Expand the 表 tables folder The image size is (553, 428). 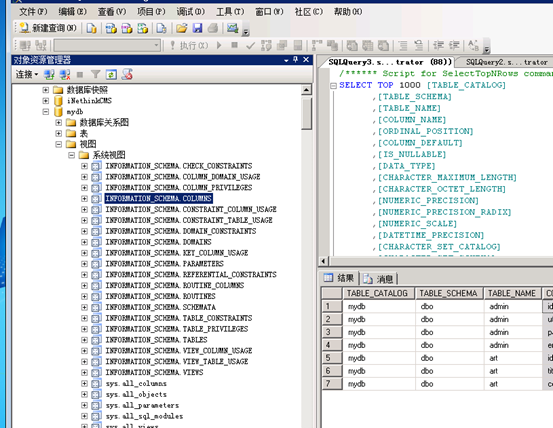(59, 133)
